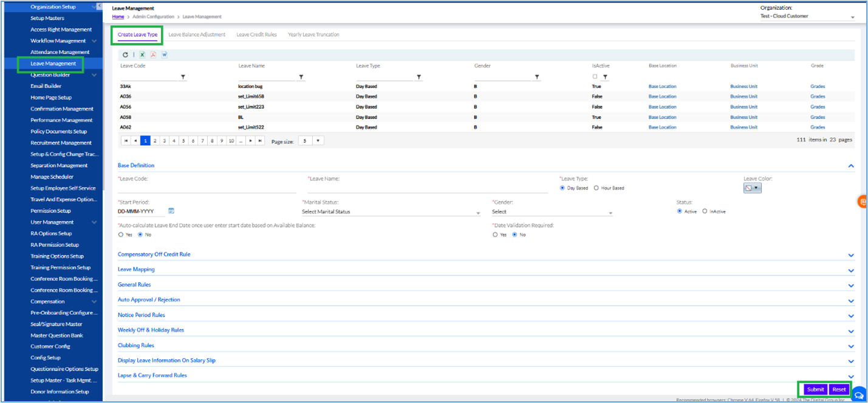Click the refresh grid icon
The width and height of the screenshot is (868, 403).
tap(126, 55)
